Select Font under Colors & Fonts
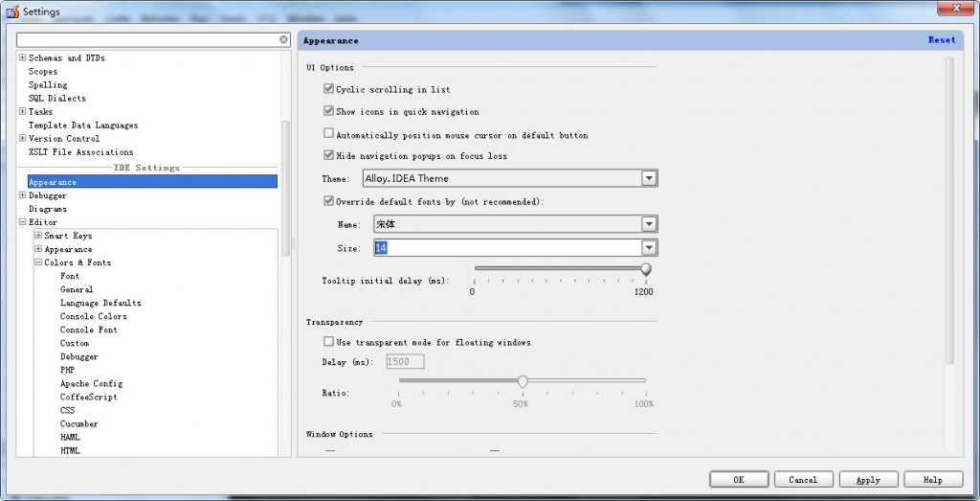This screenshot has width=980, height=501. coord(70,276)
